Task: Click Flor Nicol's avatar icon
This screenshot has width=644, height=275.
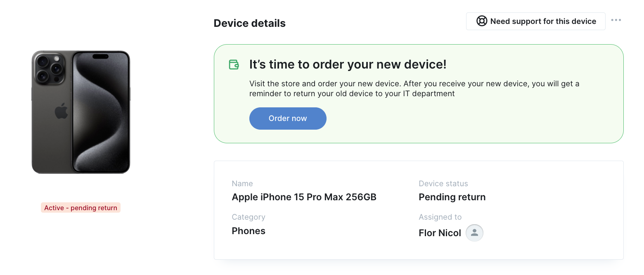Action: point(474,233)
